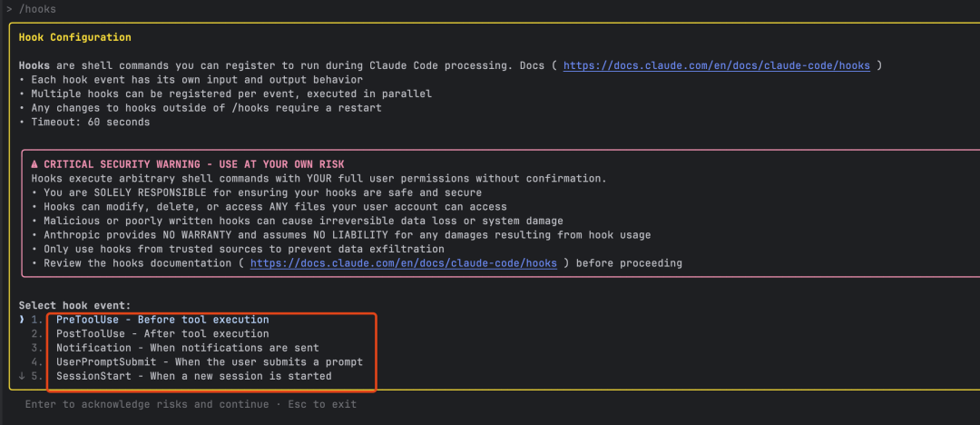Select SessionStart - When a new session starts
Screen dimensions: 980x425
(x=194, y=376)
